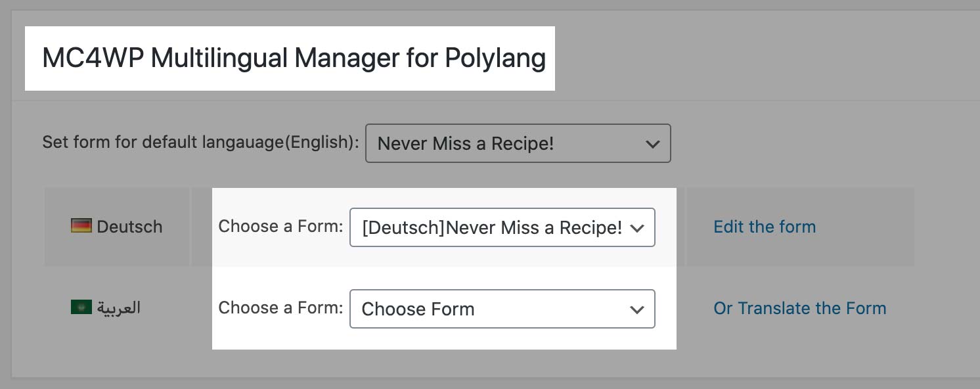Select [Deutsch]Never Miss a Recipe! form value
The height and width of the screenshot is (389, 980).
pyautogui.click(x=489, y=227)
